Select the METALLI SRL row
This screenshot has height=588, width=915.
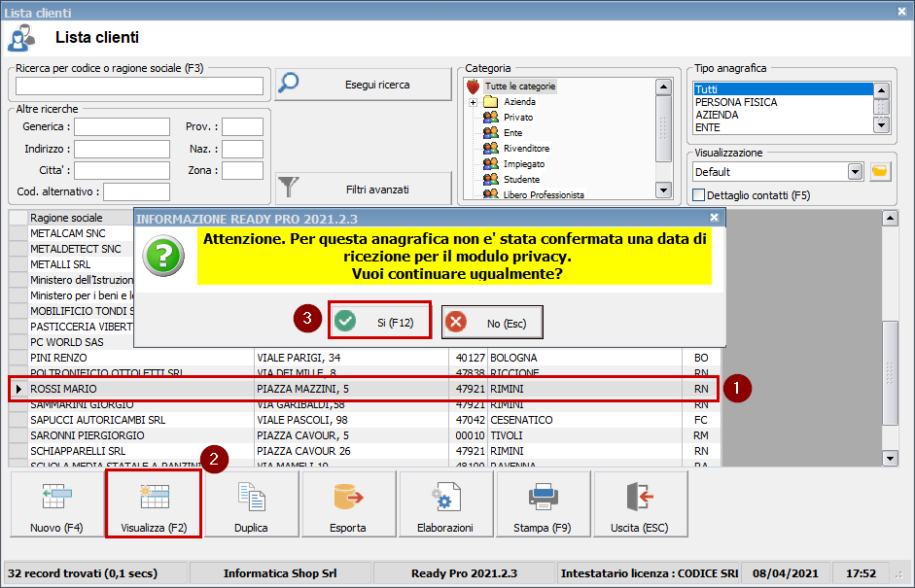[72, 264]
